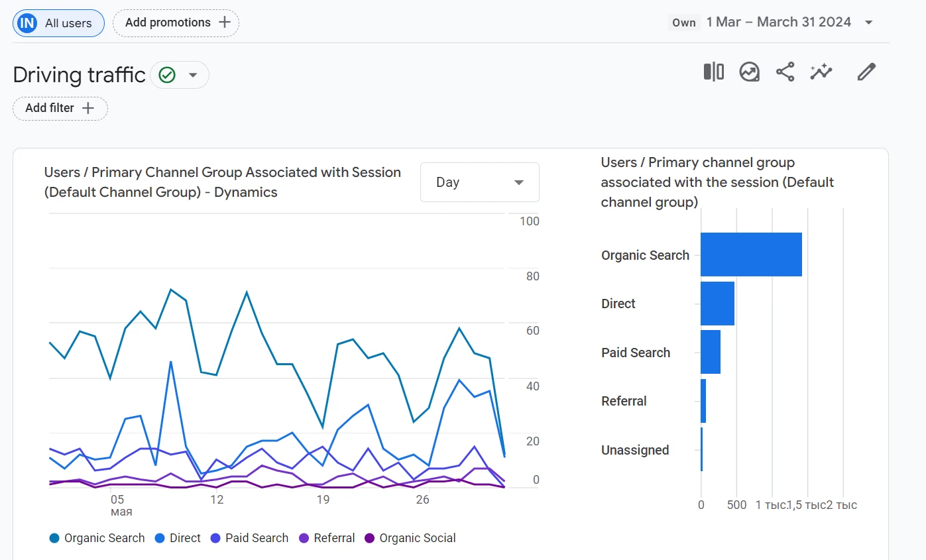Viewport: 926px width, 560px height.
Task: Toggle the Direct legend series
Action: (177, 538)
